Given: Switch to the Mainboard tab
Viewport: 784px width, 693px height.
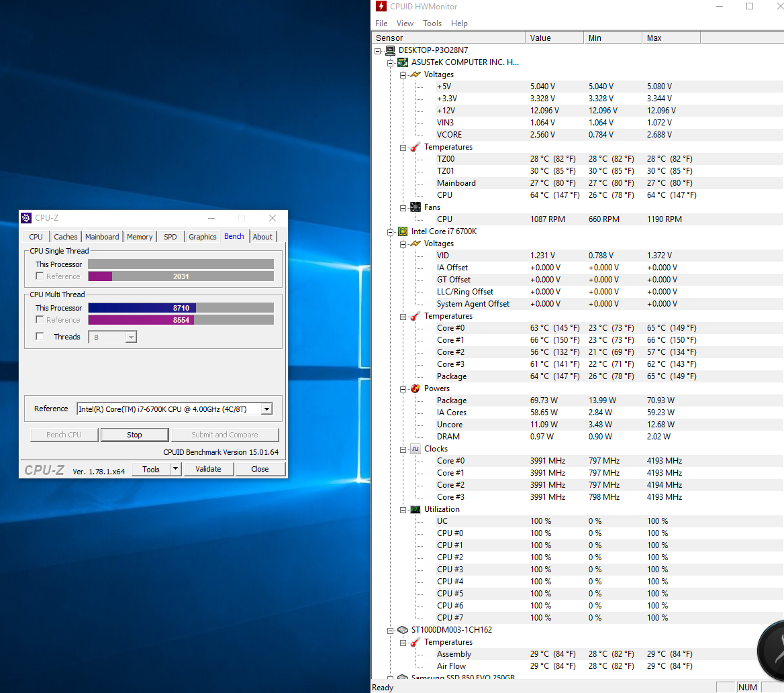Looking at the screenshot, I should [102, 237].
